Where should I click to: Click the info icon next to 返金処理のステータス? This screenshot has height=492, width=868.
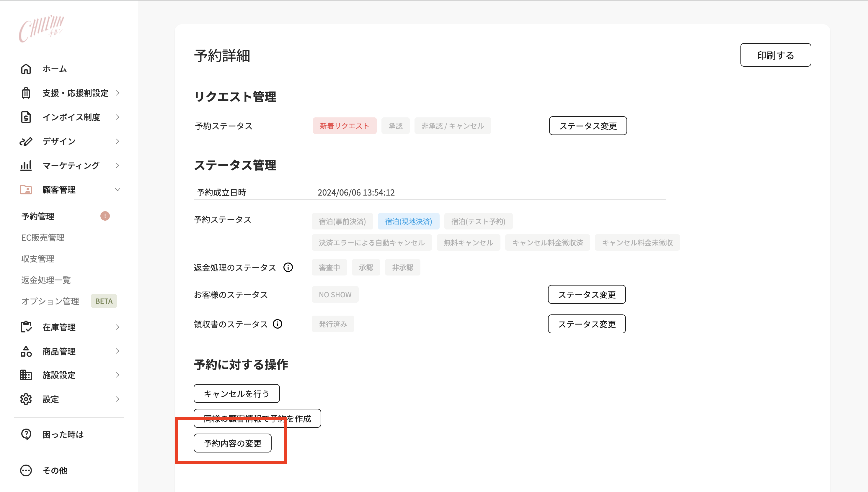click(288, 267)
